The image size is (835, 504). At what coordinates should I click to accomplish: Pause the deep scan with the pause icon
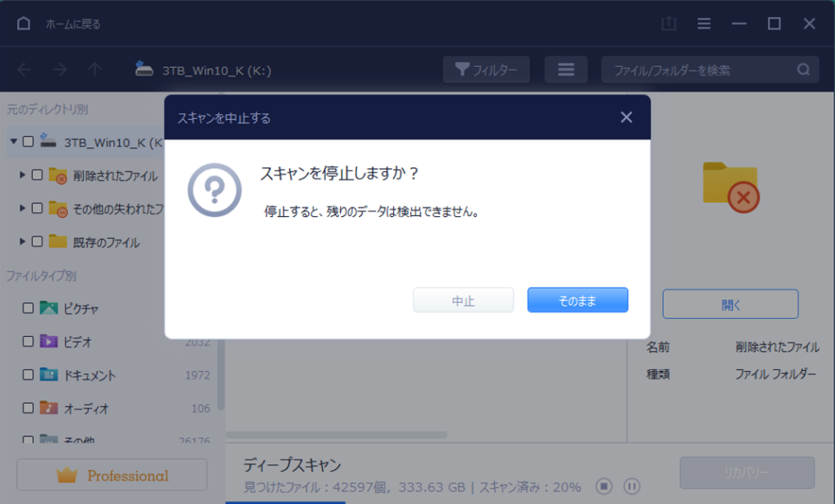click(631, 486)
